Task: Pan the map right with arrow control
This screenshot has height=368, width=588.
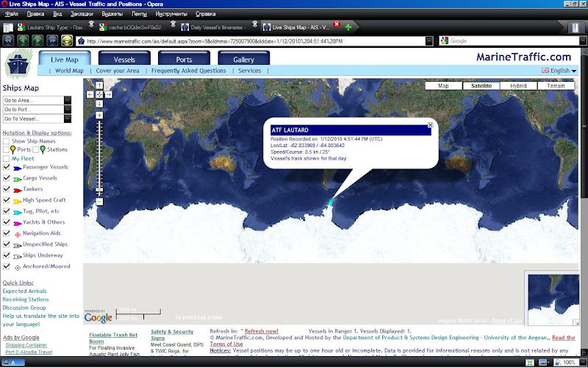Action: [108, 95]
